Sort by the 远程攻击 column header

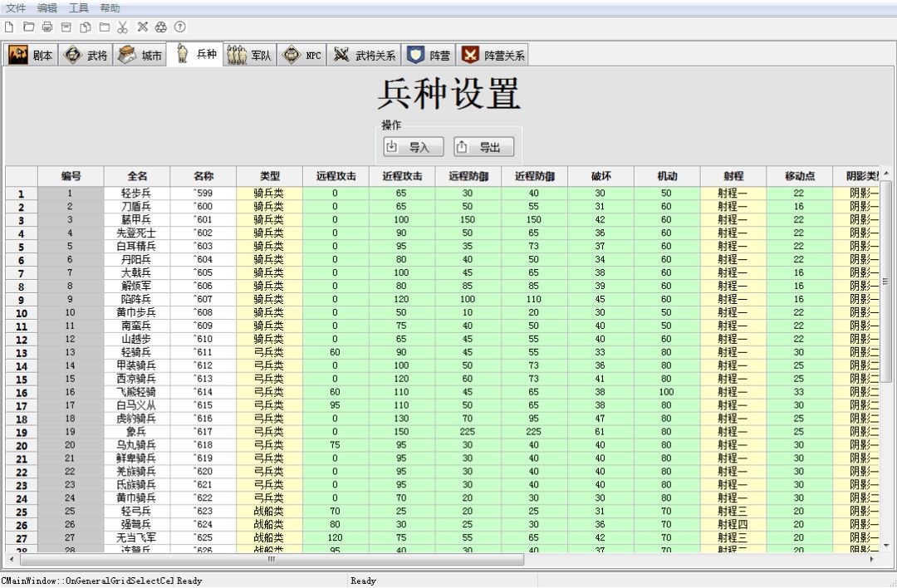click(x=336, y=176)
